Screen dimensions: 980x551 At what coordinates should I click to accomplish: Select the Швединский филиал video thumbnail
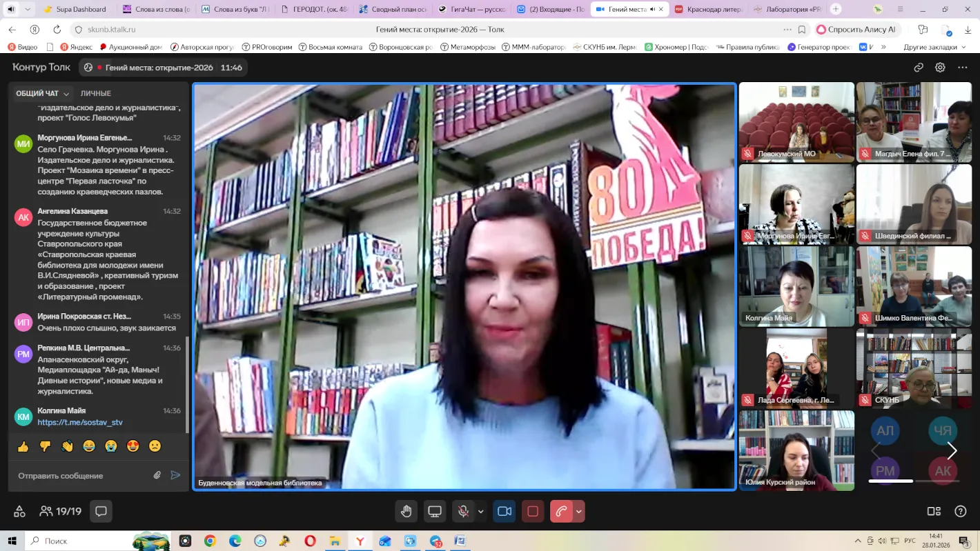pos(914,204)
